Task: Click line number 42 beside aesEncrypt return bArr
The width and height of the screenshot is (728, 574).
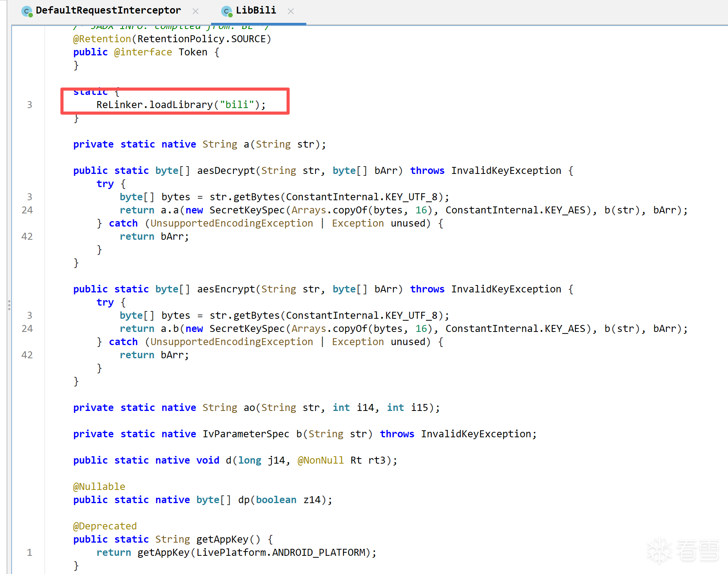Action: coord(27,355)
